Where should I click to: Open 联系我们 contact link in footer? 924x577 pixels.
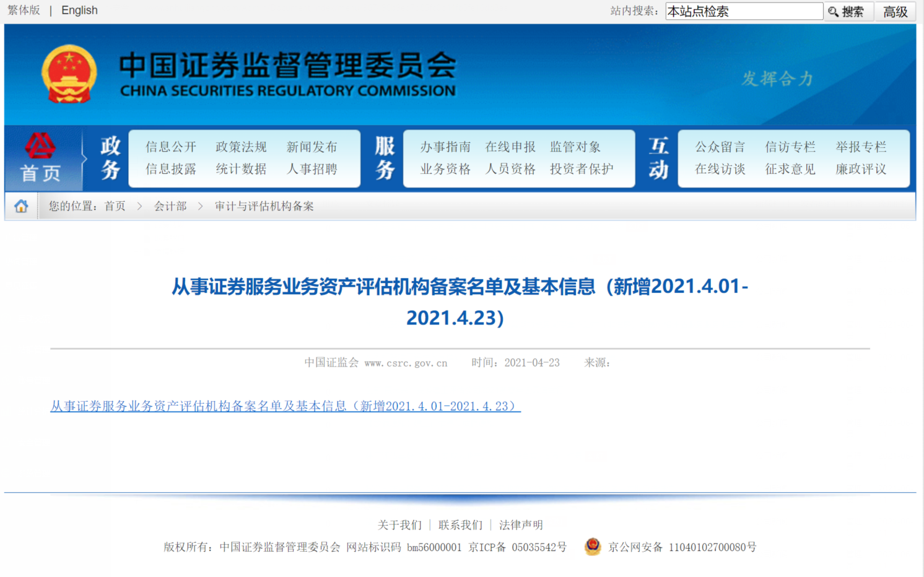(x=460, y=525)
